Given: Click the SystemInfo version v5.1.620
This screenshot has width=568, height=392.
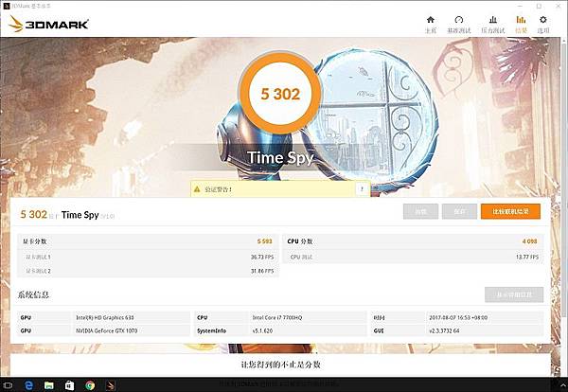Looking at the screenshot, I should point(262,330).
